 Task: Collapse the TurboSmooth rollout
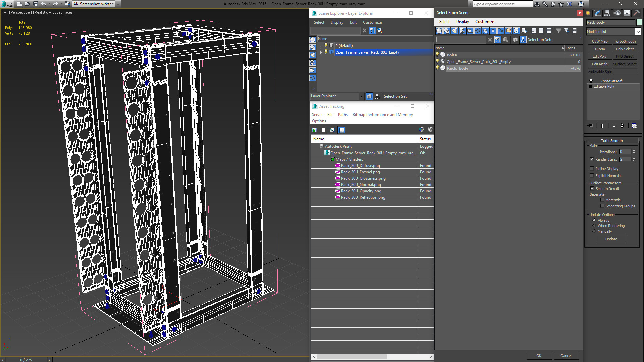(x=588, y=141)
